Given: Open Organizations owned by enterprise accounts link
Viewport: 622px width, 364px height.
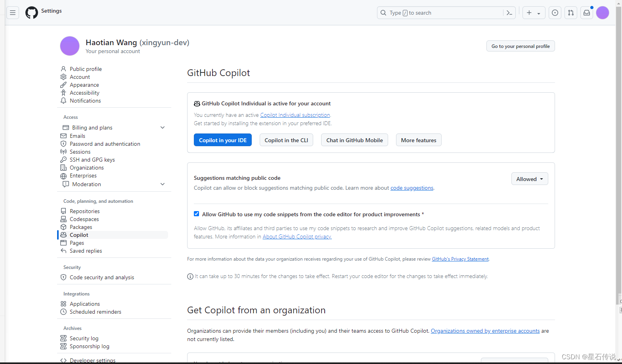Looking at the screenshot, I should point(485,331).
